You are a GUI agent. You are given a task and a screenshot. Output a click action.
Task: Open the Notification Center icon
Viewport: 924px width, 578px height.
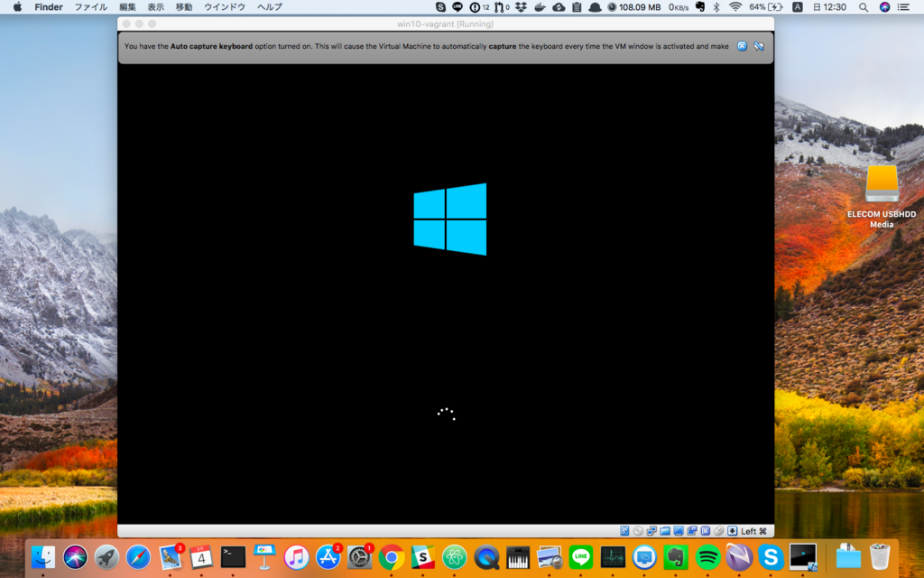(903, 7)
